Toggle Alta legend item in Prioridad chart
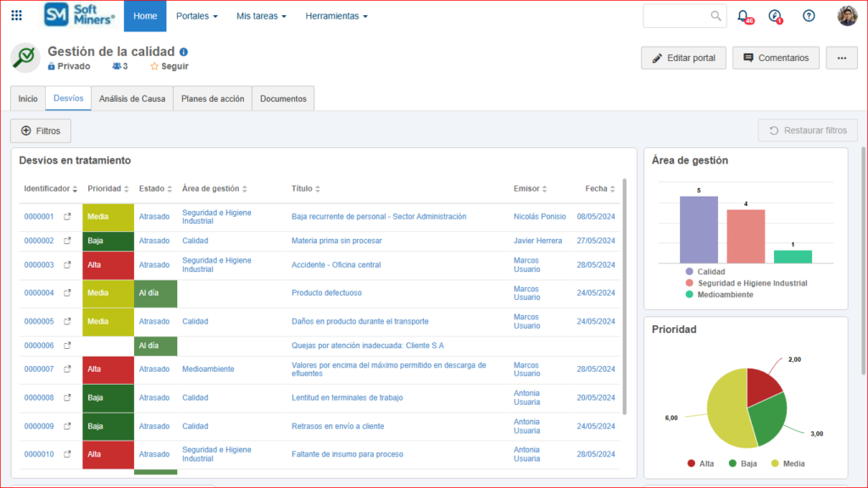This screenshot has width=868, height=488. pyautogui.click(x=699, y=463)
